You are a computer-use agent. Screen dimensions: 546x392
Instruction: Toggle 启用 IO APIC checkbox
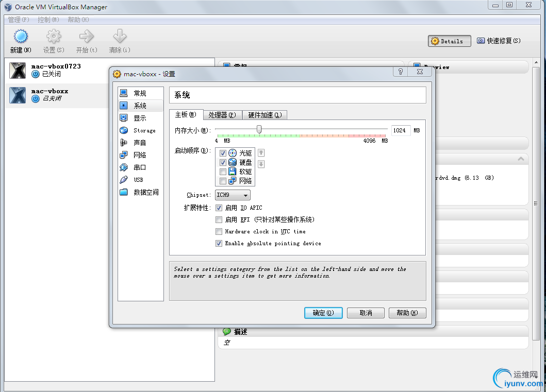[219, 208]
